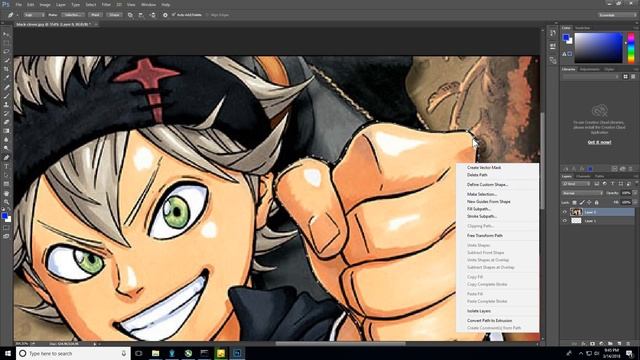Open the Layers panel options menu
The height and width of the screenshot is (360, 640).
pyautogui.click(x=636, y=176)
